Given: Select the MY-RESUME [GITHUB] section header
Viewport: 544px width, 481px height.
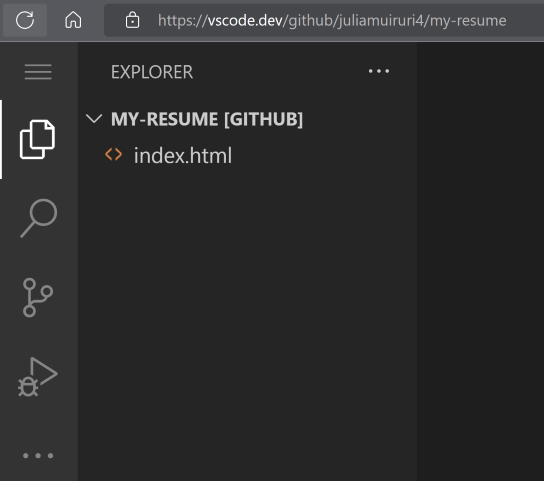Looking at the screenshot, I should point(207,119).
